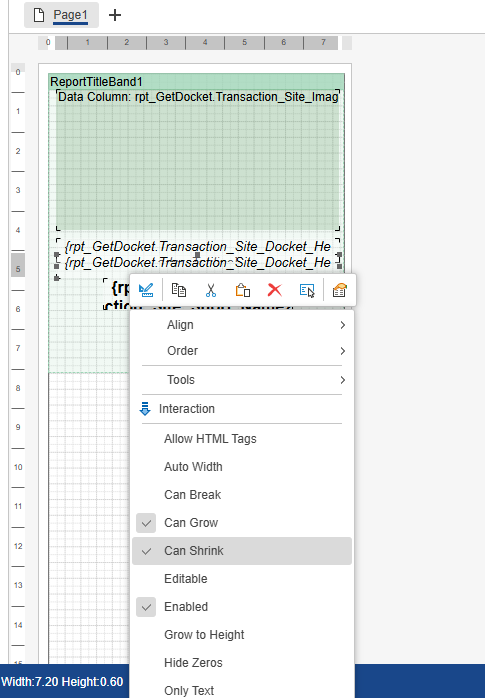Click the page icon on Page1 tab
The height and width of the screenshot is (698, 485).
click(39, 15)
